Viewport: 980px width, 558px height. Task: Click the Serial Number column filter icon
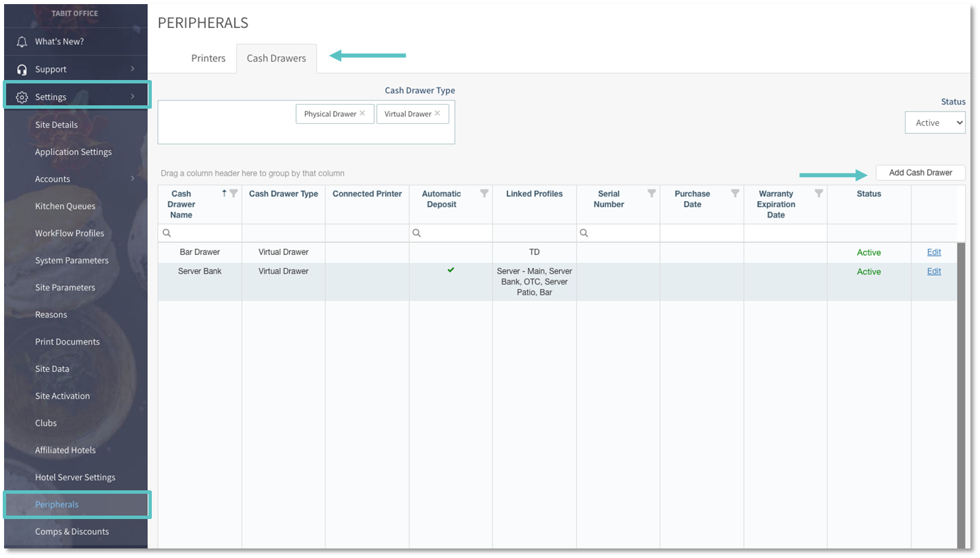(x=652, y=194)
